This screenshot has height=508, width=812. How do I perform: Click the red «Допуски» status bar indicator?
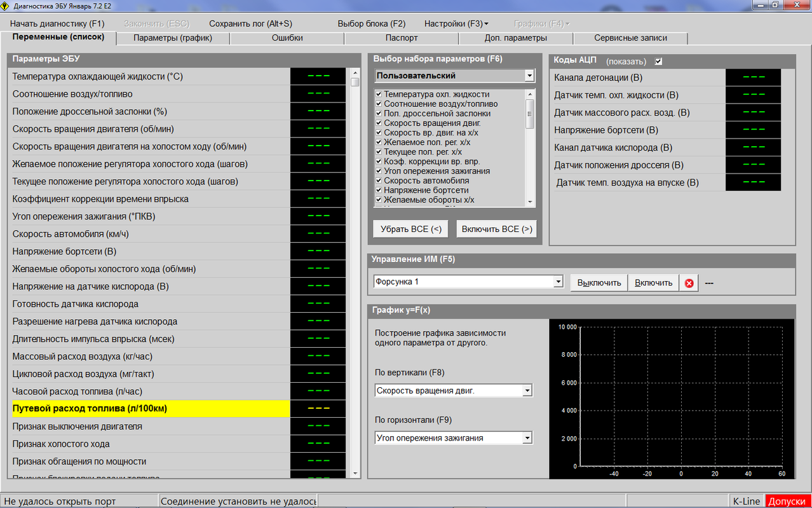click(x=788, y=502)
